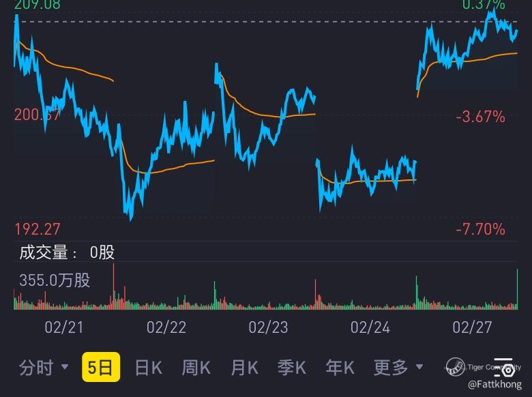The image size is (532, 397).
Task: Open the 月K monthly chart
Action: [244, 368]
